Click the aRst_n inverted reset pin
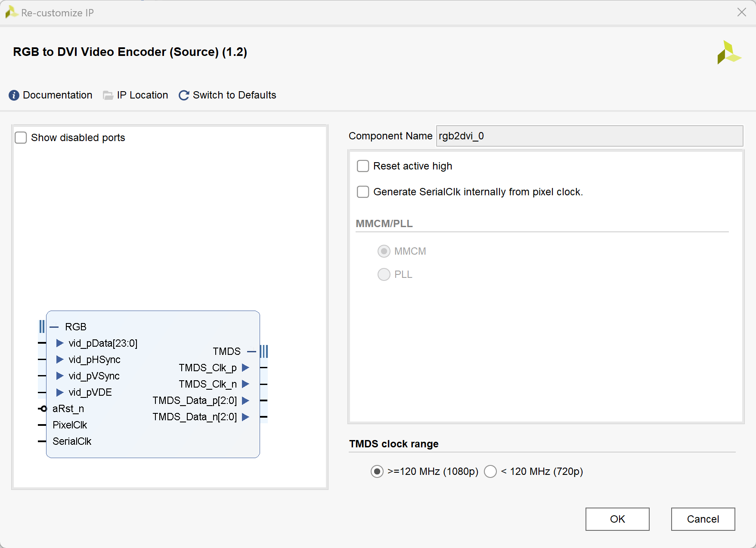This screenshot has width=756, height=548. 43,409
